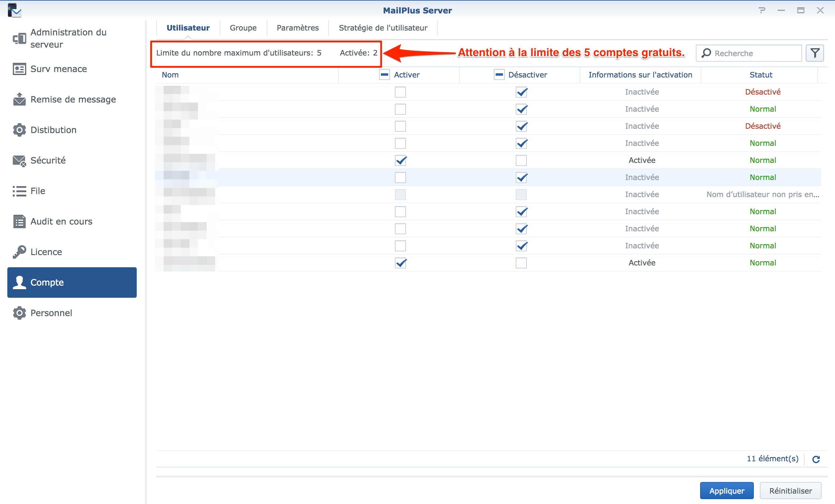Screen dimensions: 835x504
Task: Click the filter funnel icon beside search
Action: coord(814,53)
